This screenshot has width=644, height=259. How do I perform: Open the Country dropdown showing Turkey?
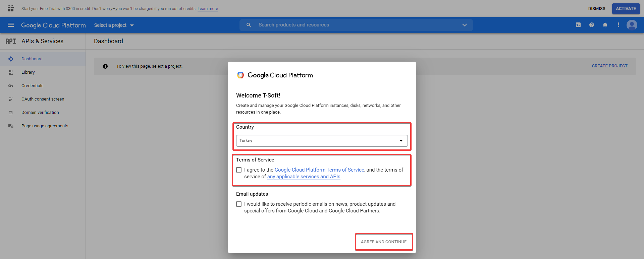click(322, 141)
